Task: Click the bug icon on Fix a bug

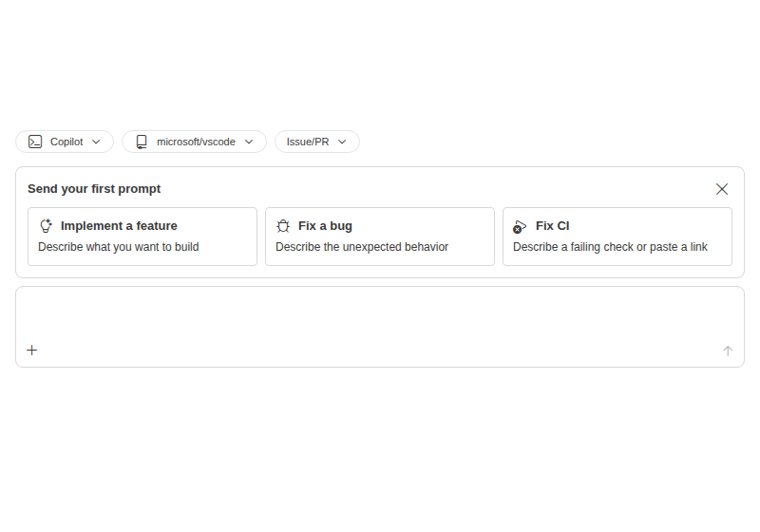Action: pyautogui.click(x=283, y=226)
